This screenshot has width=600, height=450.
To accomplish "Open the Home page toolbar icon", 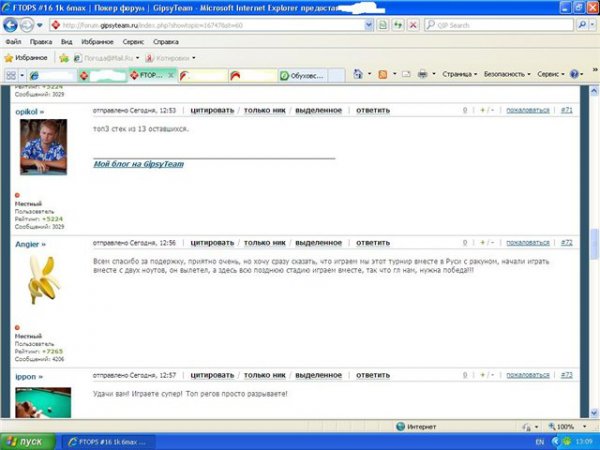I will coord(358,75).
